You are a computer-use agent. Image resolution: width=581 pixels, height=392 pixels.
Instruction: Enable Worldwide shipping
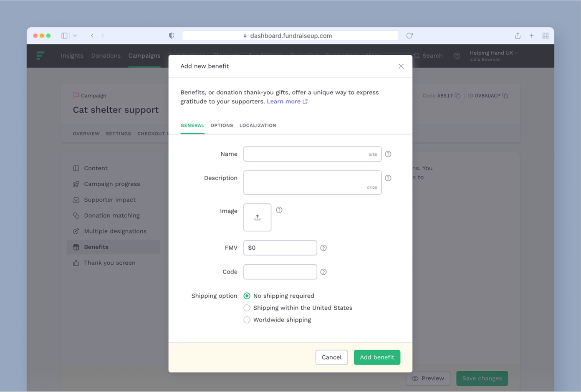[x=247, y=320]
